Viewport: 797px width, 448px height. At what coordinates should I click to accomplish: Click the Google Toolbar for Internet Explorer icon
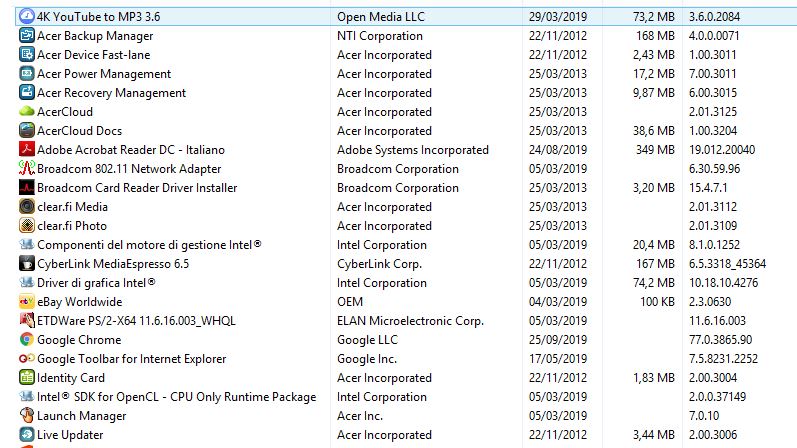tap(26, 358)
